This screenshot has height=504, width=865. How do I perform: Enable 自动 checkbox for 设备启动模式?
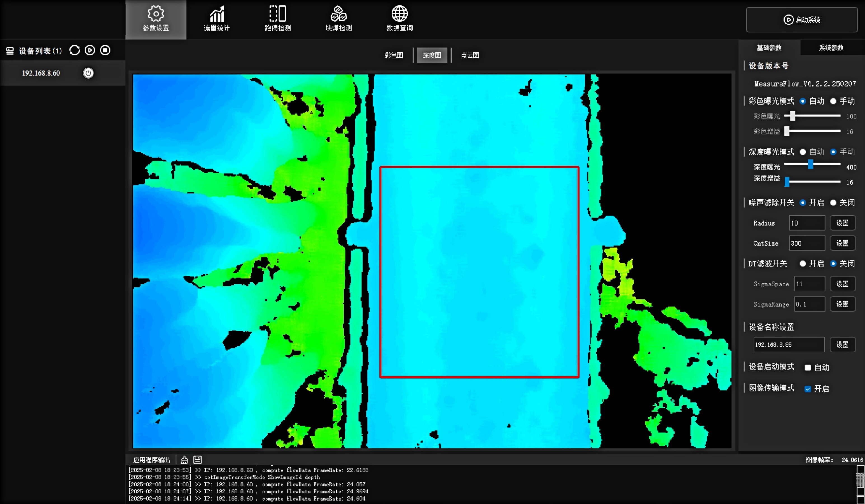(x=808, y=368)
